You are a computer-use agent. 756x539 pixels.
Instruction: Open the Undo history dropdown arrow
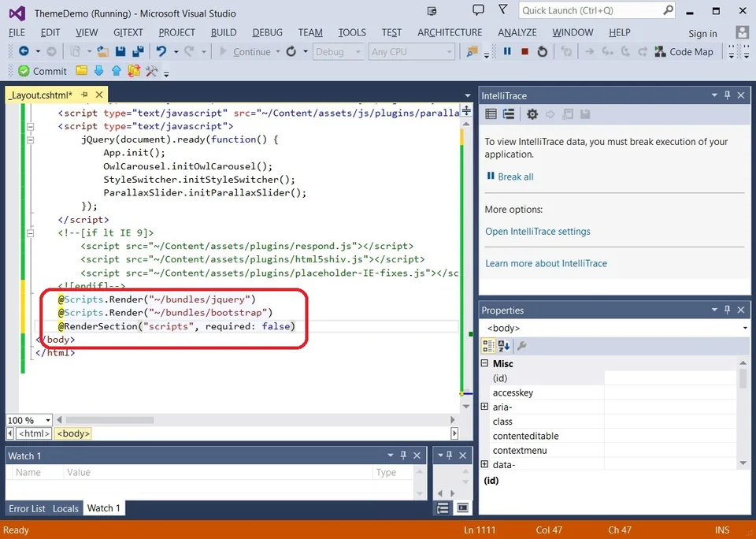[x=176, y=52]
